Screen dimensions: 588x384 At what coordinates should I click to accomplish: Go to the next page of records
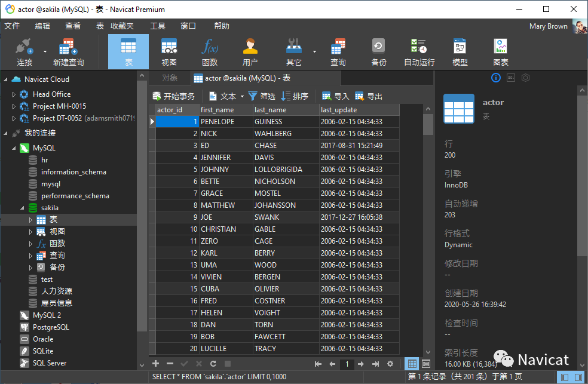tap(361, 364)
